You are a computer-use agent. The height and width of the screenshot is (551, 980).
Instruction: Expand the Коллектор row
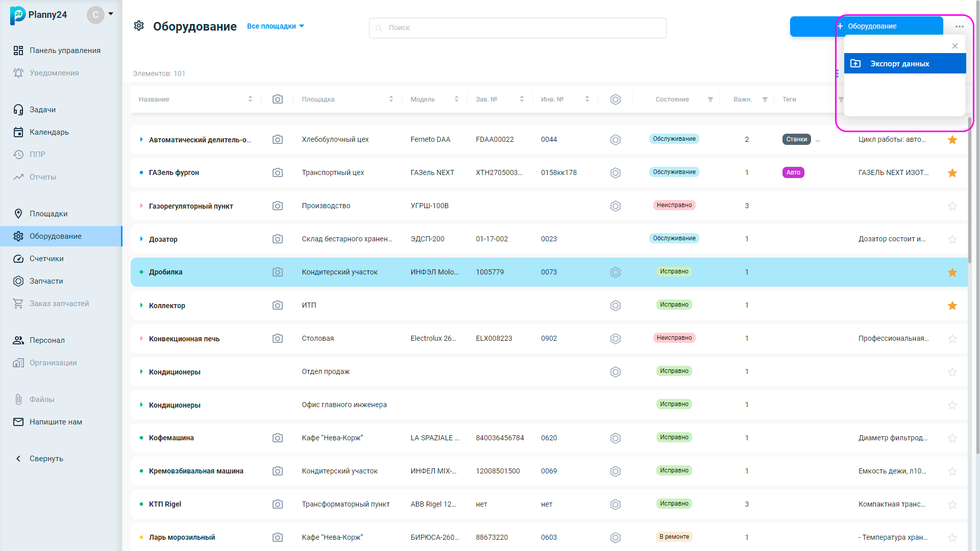pyautogui.click(x=141, y=305)
